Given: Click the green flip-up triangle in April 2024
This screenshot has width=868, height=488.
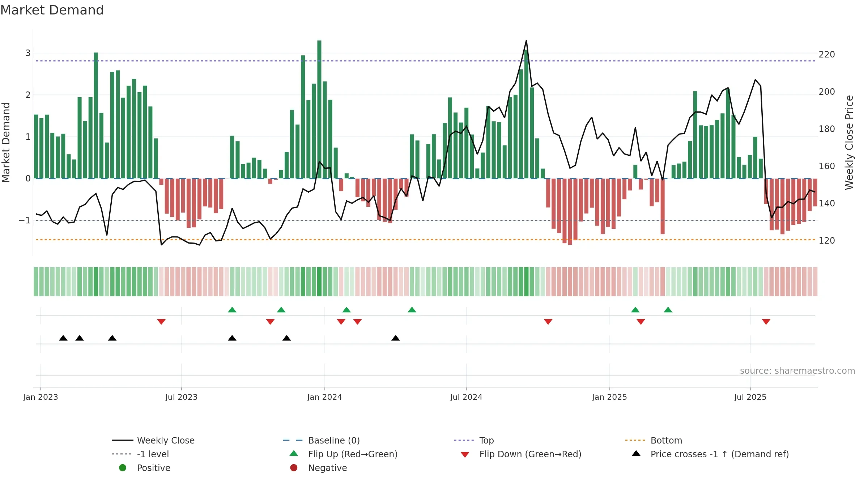Looking at the screenshot, I should click(x=412, y=310).
